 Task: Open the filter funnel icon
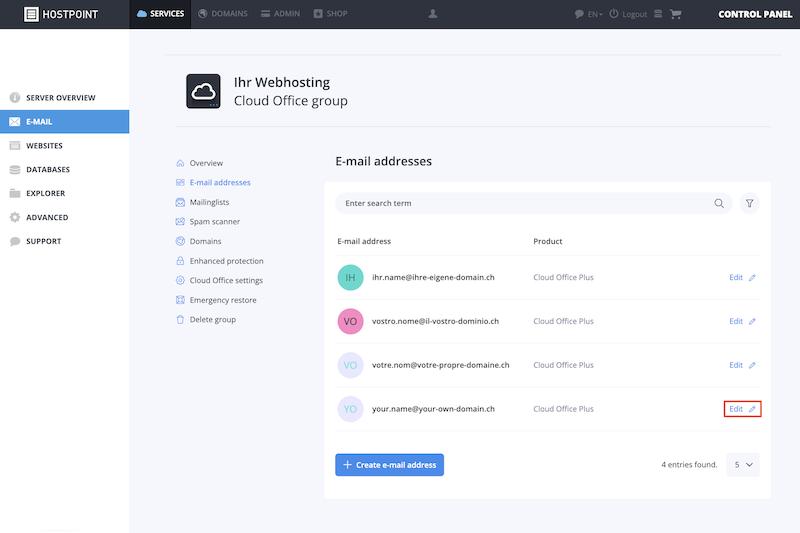pyautogui.click(x=749, y=203)
